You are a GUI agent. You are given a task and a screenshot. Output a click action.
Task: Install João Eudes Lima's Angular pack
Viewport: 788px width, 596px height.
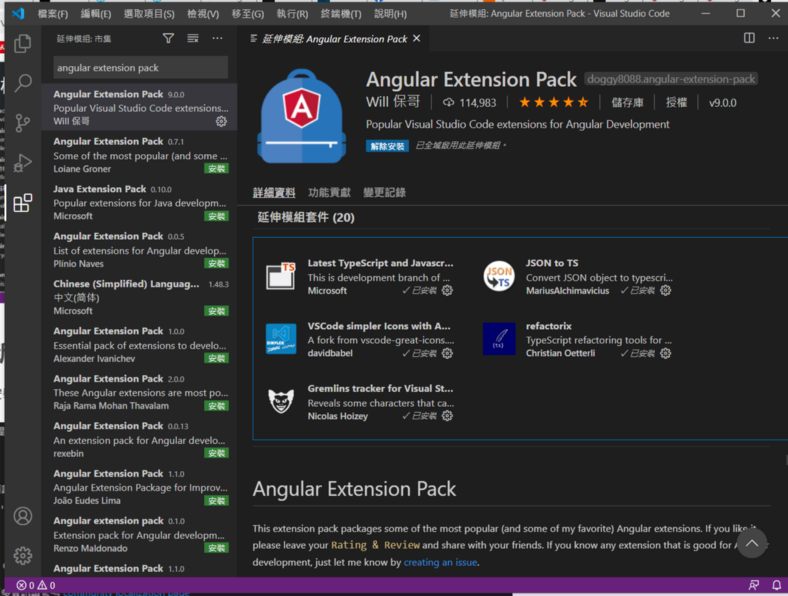[217, 501]
